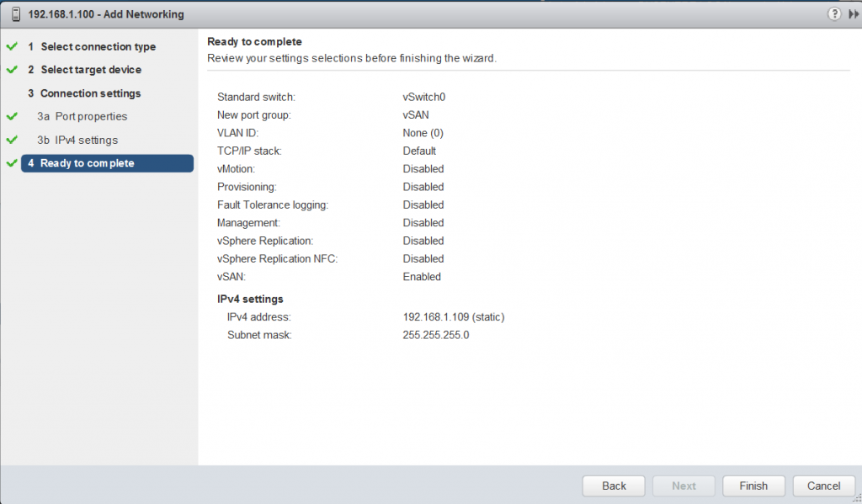
Task: Click the Back button
Action: (x=614, y=485)
